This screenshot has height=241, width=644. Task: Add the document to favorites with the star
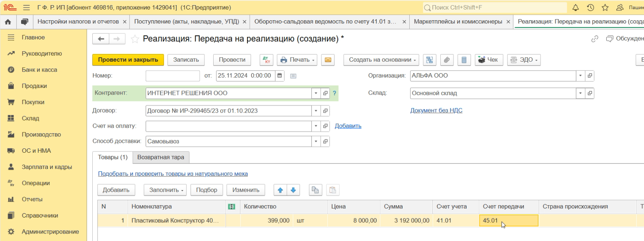click(135, 39)
